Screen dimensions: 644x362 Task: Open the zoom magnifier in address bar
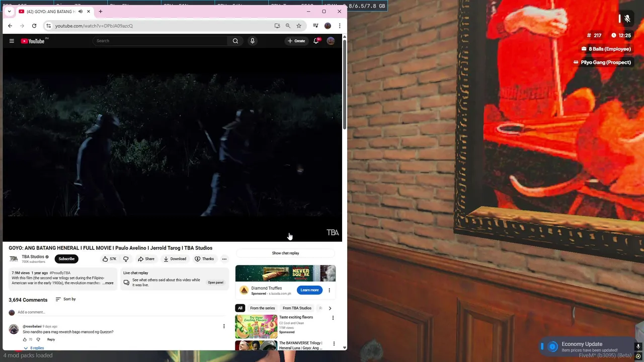click(x=288, y=26)
